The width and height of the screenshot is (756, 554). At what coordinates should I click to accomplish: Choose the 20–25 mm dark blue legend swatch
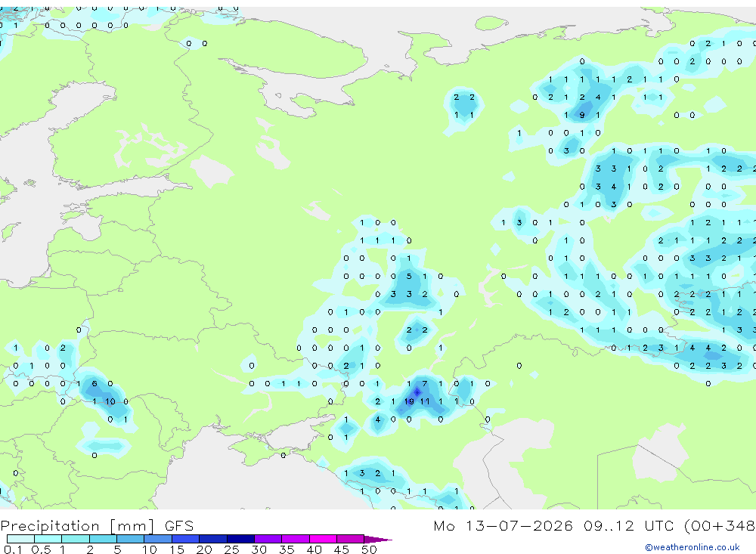(213, 539)
